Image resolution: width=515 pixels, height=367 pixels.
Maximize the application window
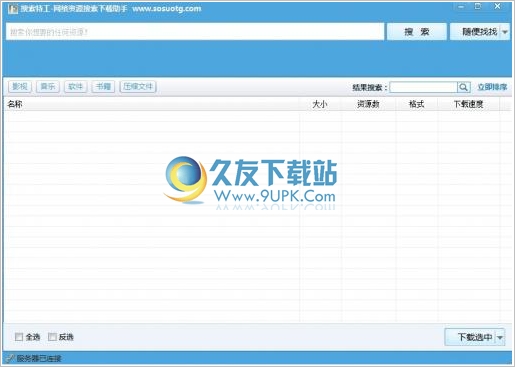(478, 6)
